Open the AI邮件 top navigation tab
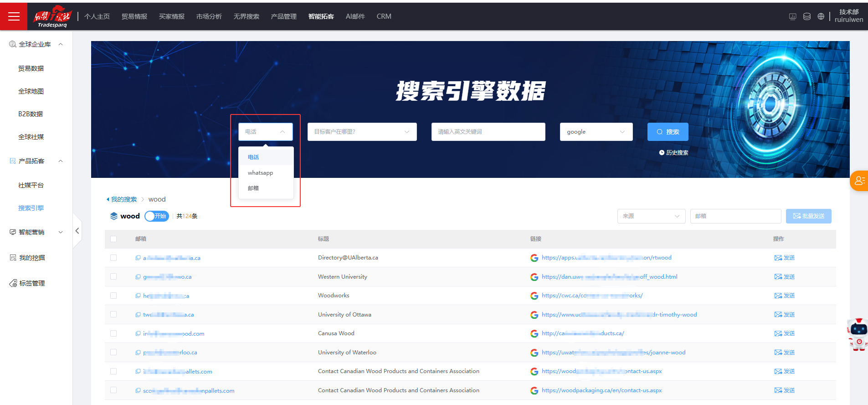The image size is (868, 405). (355, 16)
